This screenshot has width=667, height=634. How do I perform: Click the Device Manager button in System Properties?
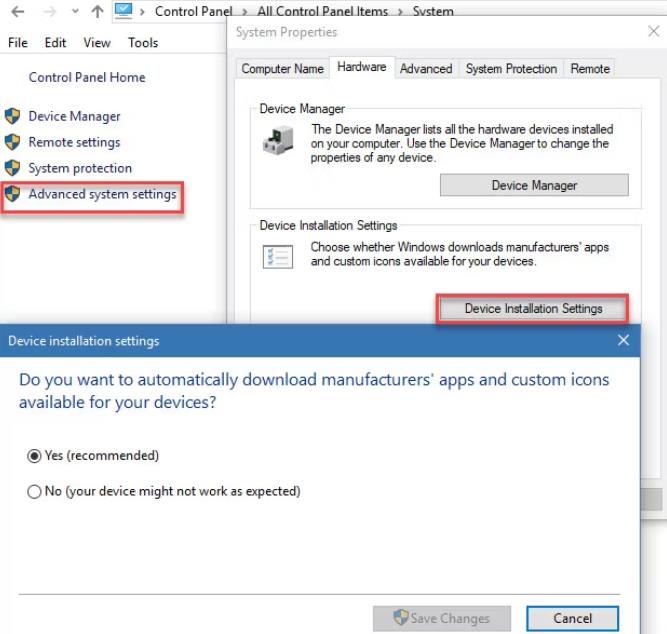coord(534,185)
